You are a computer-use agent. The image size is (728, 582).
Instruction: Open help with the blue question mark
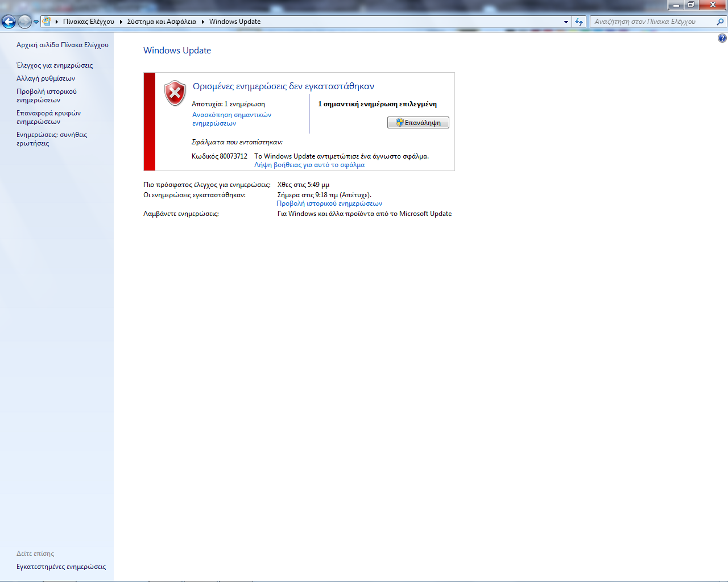tap(722, 38)
